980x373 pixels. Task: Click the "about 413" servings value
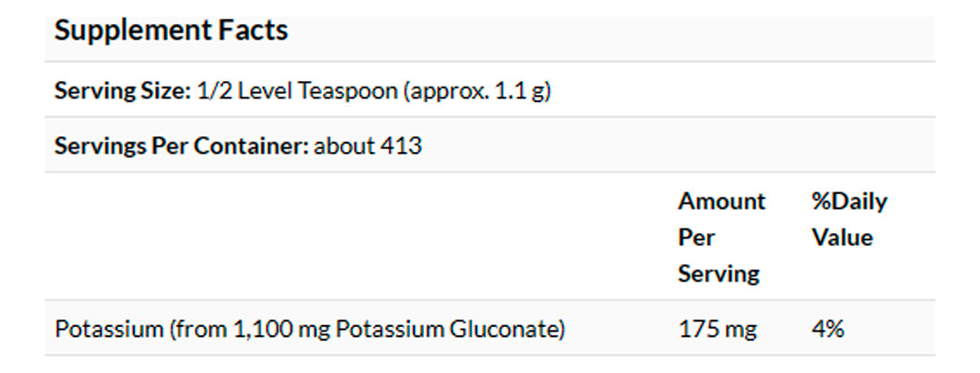click(368, 146)
